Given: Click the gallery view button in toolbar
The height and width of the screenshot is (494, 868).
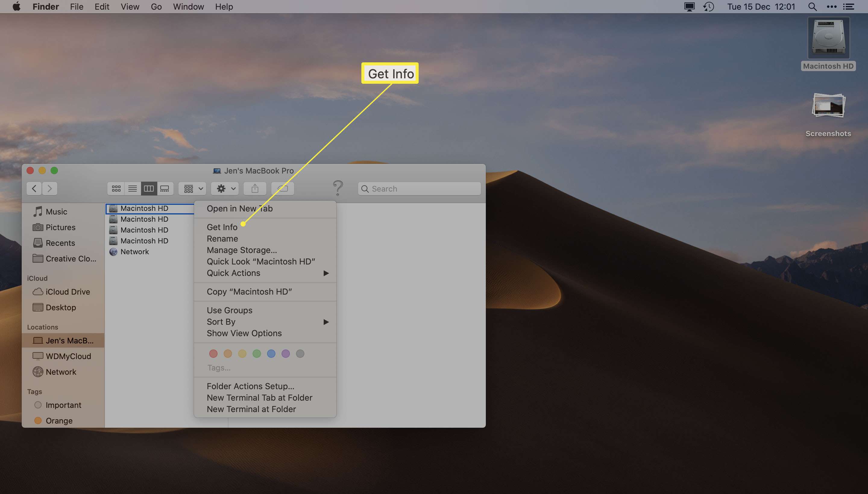Looking at the screenshot, I should coord(164,189).
